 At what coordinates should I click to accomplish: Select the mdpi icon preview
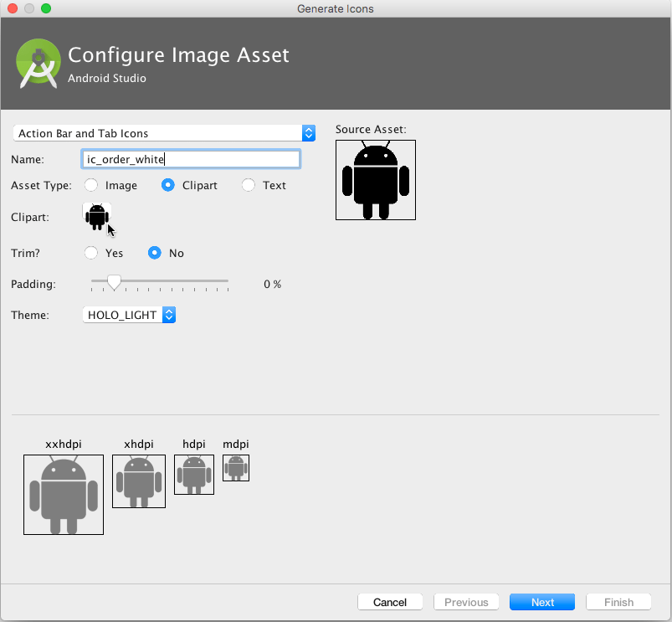click(235, 468)
